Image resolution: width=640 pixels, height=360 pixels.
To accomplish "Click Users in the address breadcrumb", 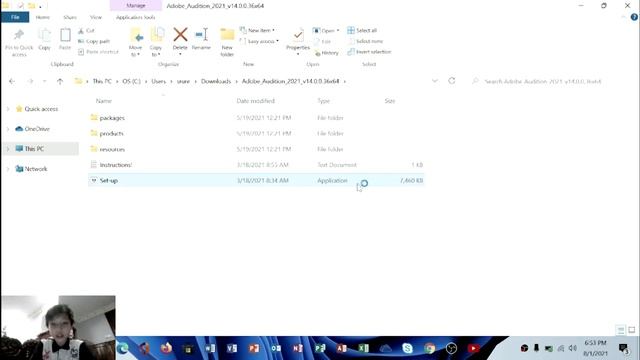I will click(x=158, y=81).
